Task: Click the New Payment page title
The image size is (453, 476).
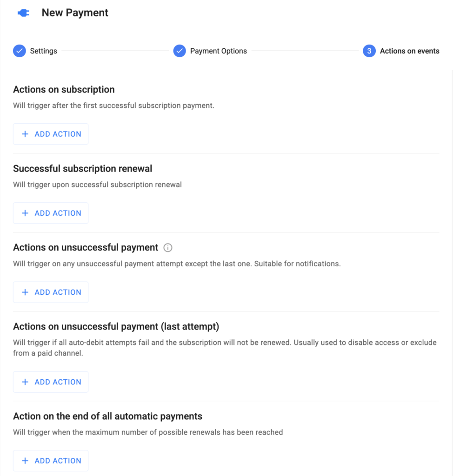Action: (x=75, y=13)
